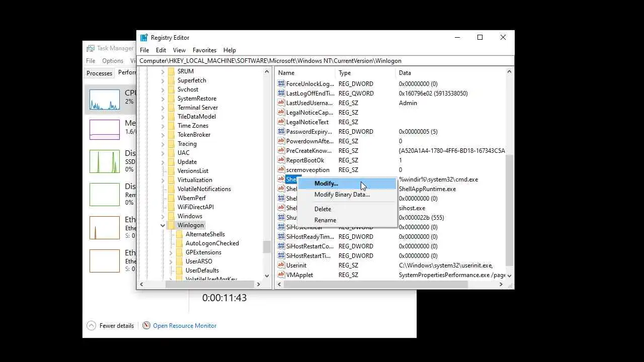
Task: Click the Name column header
Action: 305,73
